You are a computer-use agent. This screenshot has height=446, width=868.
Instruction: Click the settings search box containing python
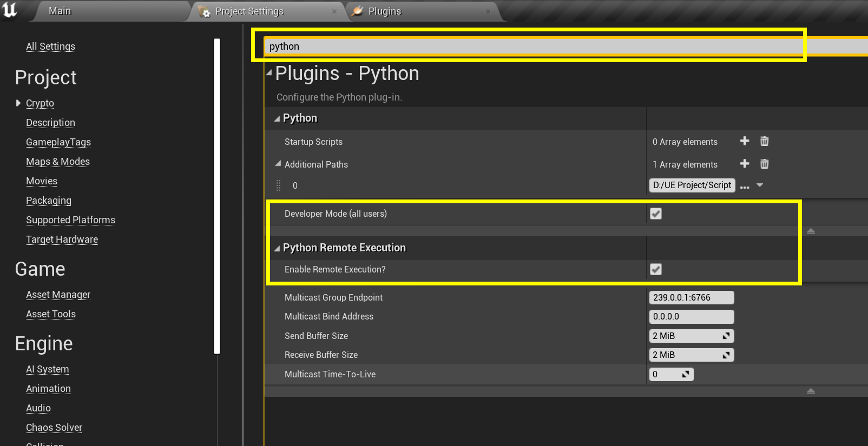click(x=565, y=46)
